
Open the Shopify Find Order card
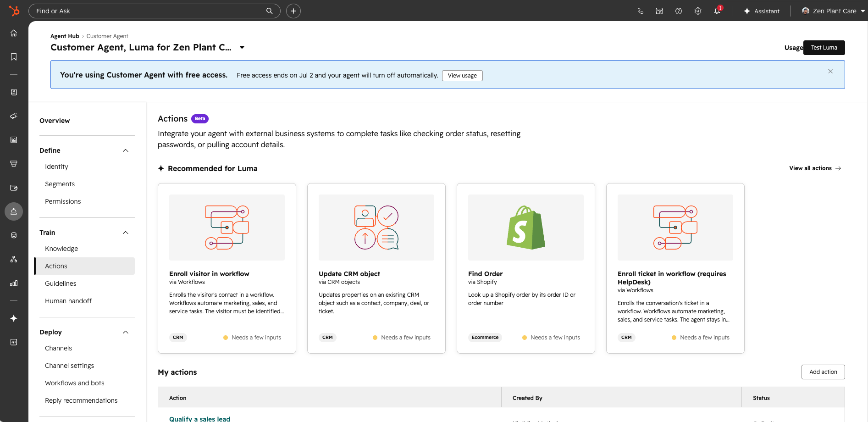tap(526, 268)
